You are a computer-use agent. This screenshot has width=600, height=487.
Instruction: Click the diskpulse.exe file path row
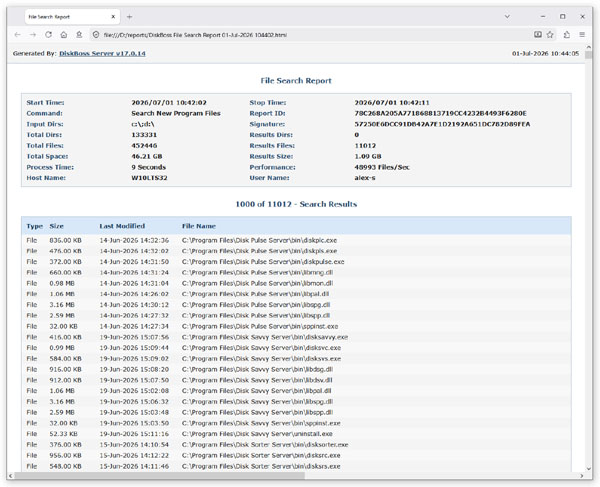(x=263, y=262)
